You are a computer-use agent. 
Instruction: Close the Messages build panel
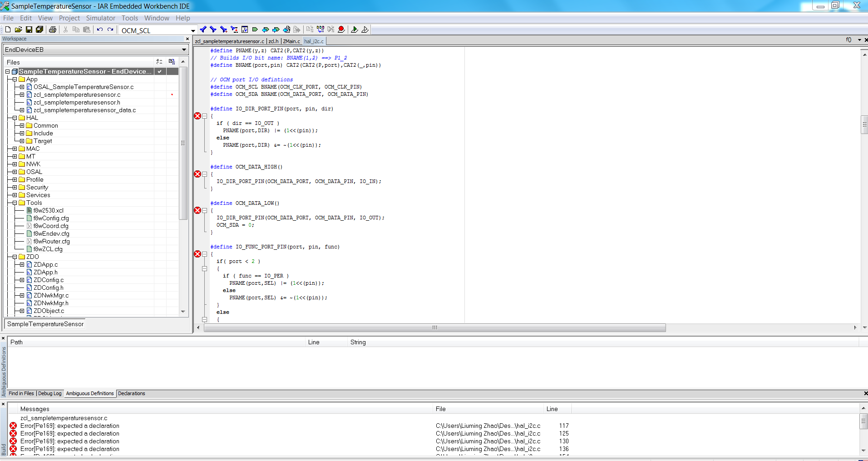(x=3, y=404)
